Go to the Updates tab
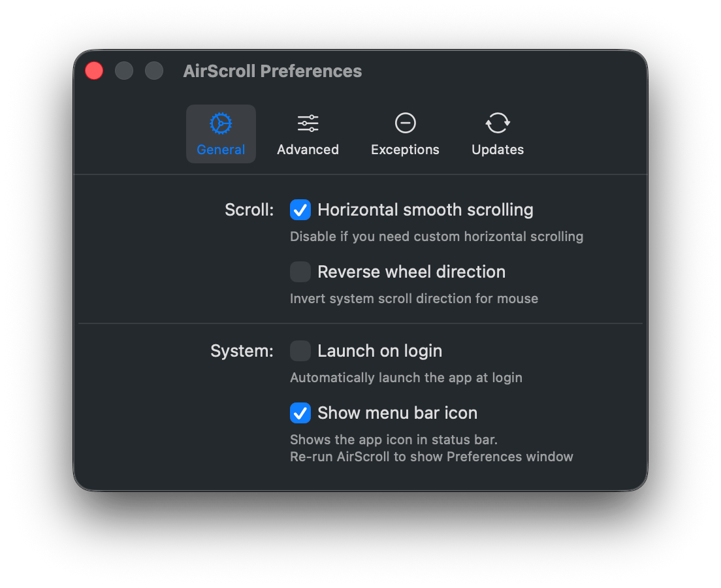This screenshot has width=721, height=588. pos(497,134)
